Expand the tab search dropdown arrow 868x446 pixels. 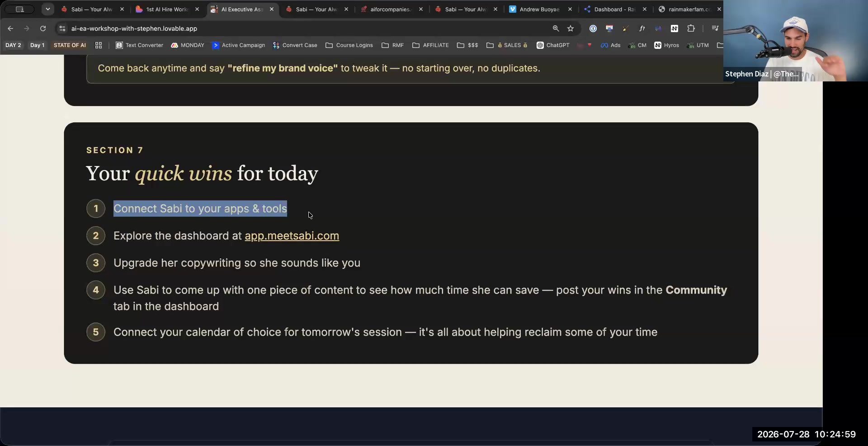tap(47, 9)
